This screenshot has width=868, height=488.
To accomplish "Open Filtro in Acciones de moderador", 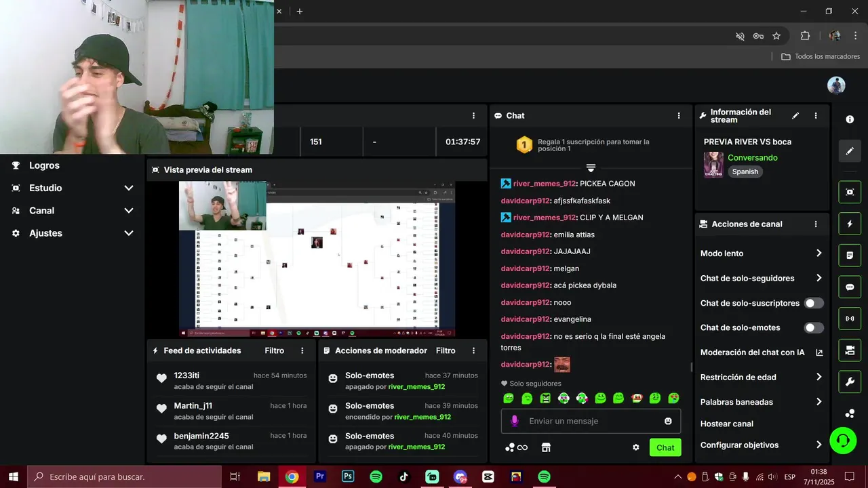I will pos(446,351).
